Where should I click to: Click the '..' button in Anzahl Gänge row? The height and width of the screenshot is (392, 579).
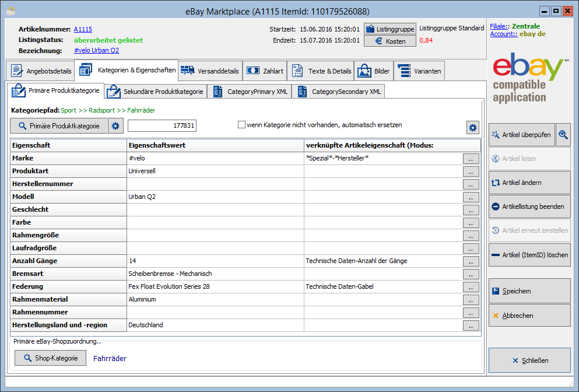point(471,261)
